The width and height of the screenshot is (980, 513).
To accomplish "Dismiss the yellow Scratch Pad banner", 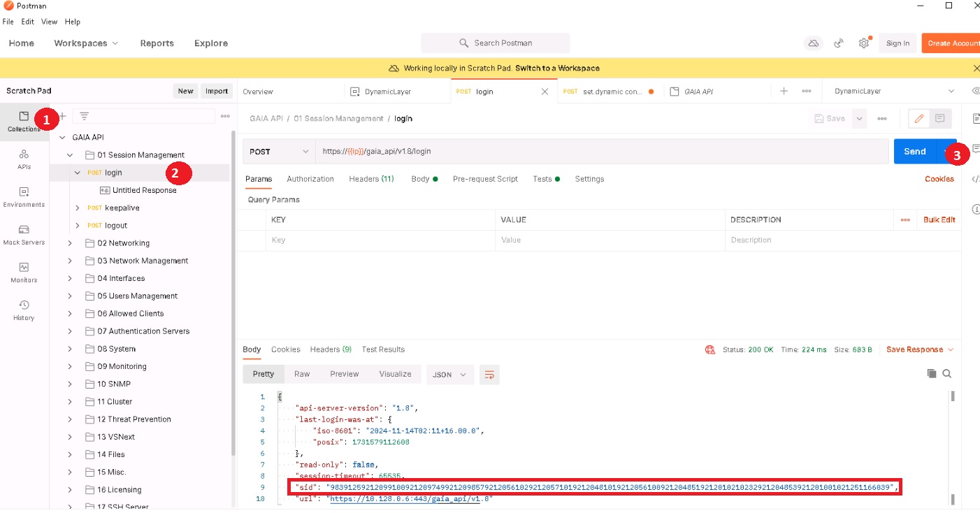I will (x=976, y=68).
